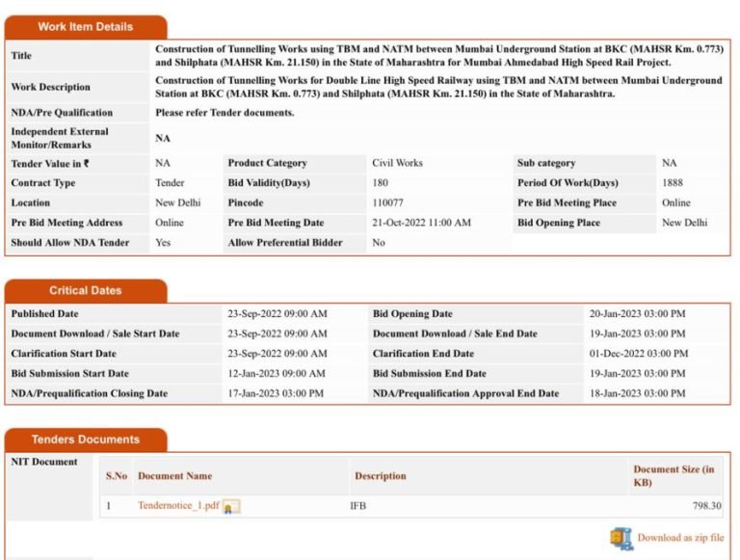Click the Clarification End Date value 01-Dec-2022

639,353
